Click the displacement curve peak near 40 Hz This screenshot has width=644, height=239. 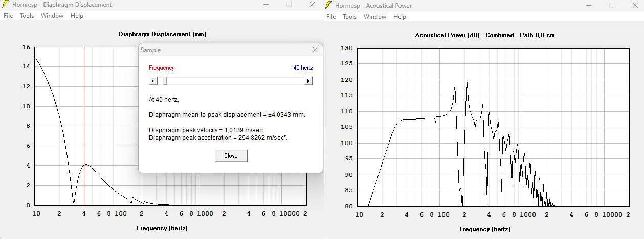click(86, 164)
